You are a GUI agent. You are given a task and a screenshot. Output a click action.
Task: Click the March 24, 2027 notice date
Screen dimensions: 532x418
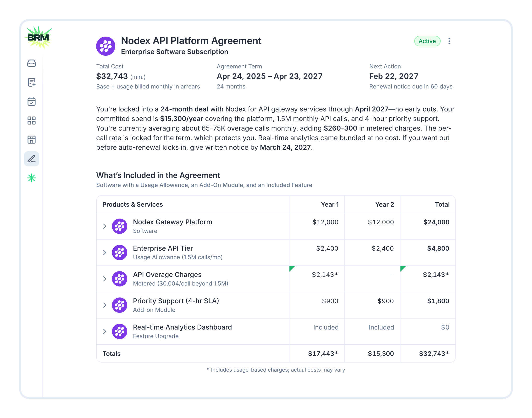[285, 147]
